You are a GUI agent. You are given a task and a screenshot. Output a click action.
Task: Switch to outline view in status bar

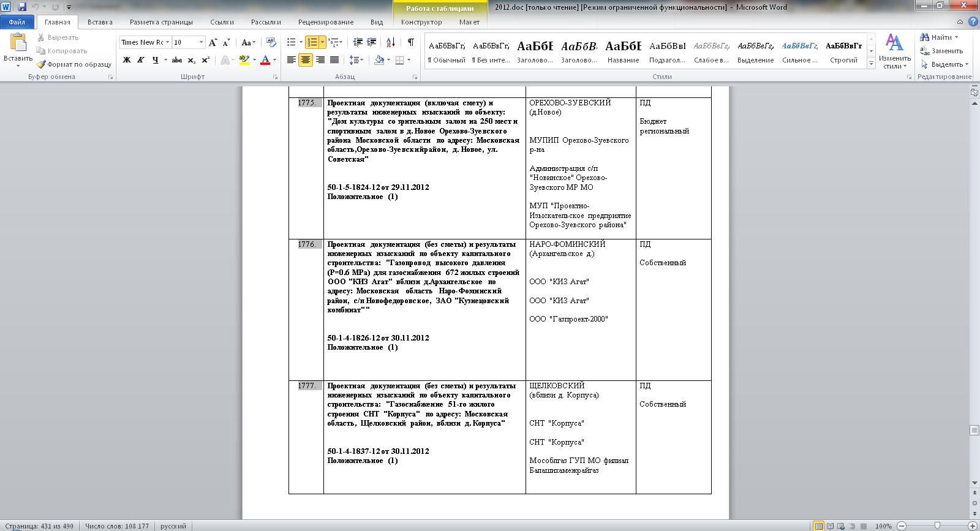852,526
